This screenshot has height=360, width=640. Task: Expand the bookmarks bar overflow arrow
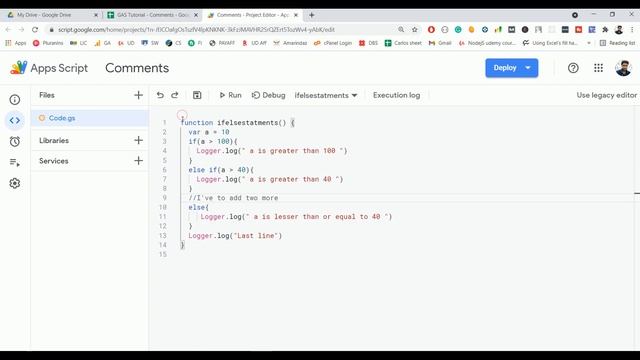point(589,43)
